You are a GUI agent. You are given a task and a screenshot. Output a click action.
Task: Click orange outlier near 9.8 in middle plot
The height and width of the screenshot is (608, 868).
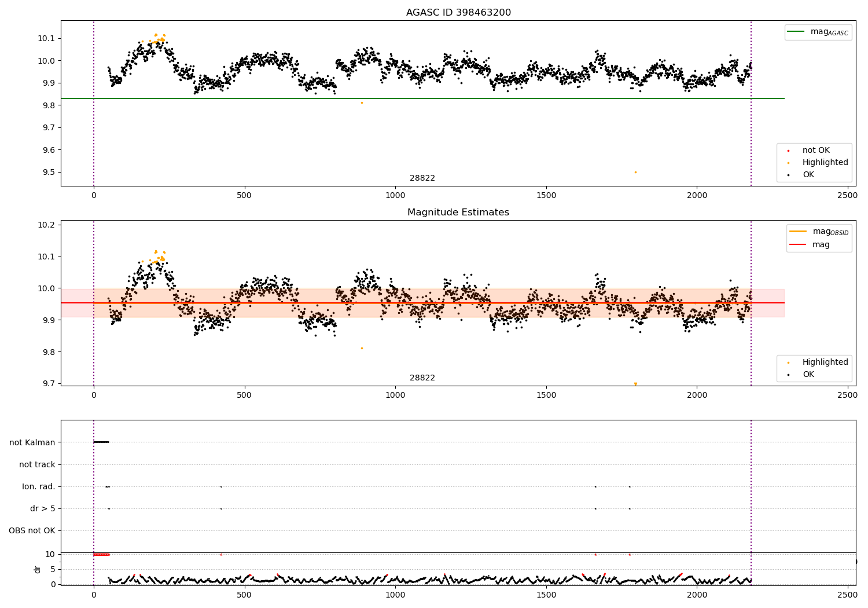[x=362, y=348]
